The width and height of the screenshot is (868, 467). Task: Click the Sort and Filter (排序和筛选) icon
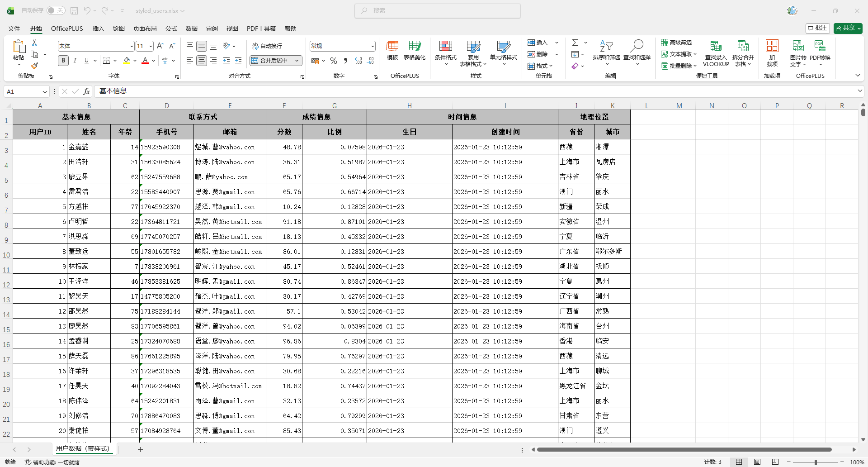click(x=606, y=53)
